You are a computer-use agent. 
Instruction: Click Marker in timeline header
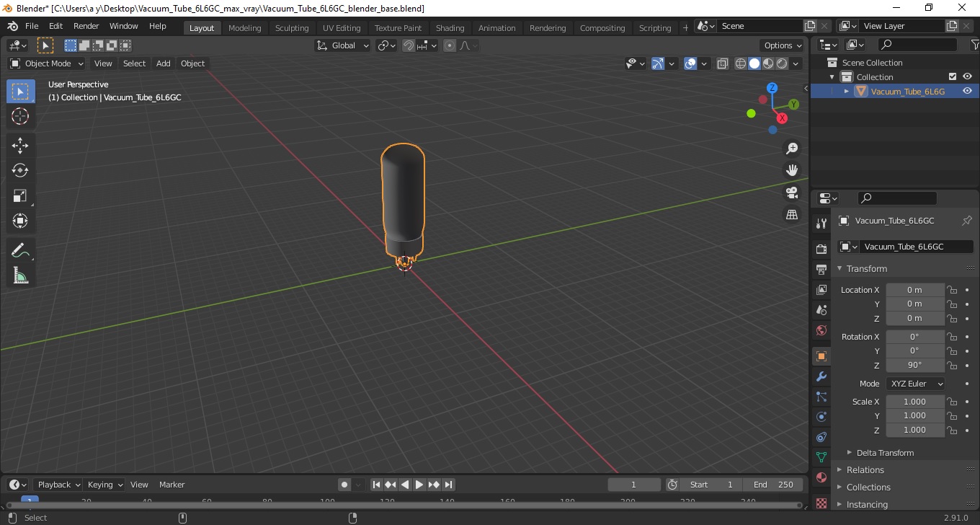point(172,485)
